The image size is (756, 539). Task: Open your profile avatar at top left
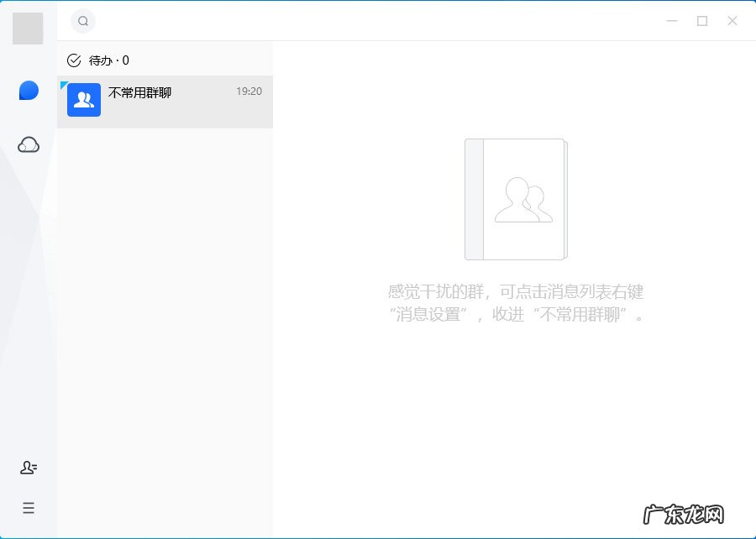(x=26, y=28)
